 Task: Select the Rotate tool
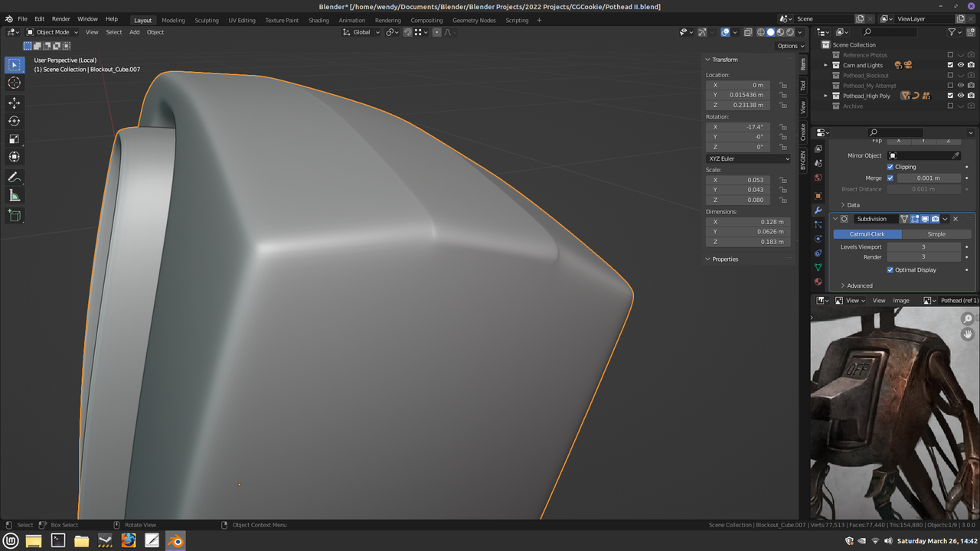(x=14, y=121)
